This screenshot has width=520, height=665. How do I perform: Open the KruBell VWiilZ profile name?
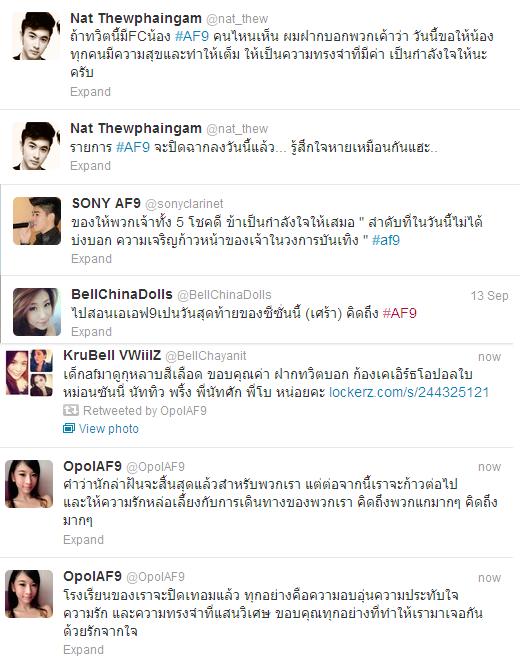pyautogui.click(x=112, y=355)
